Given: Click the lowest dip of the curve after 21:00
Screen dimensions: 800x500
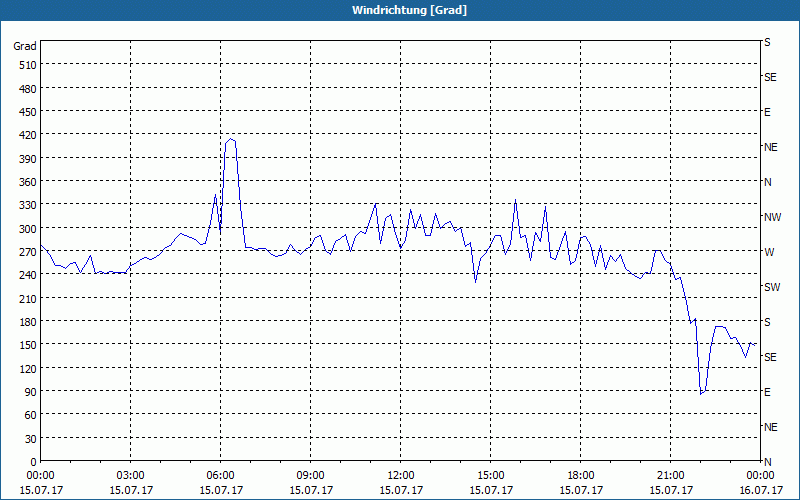Looking at the screenshot, I should [x=702, y=393].
